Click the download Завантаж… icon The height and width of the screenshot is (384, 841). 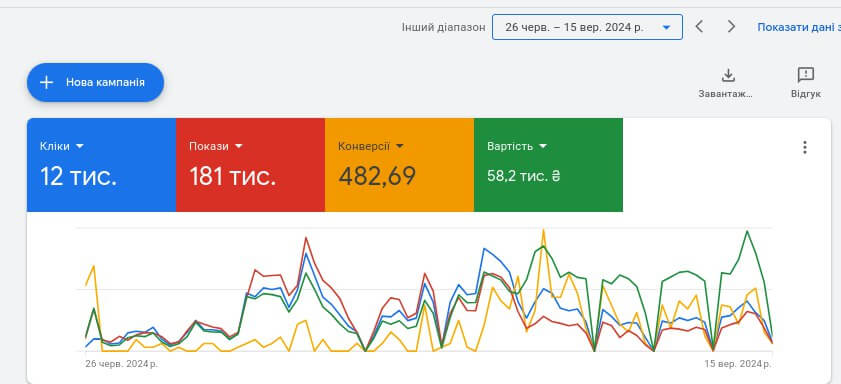(728, 75)
